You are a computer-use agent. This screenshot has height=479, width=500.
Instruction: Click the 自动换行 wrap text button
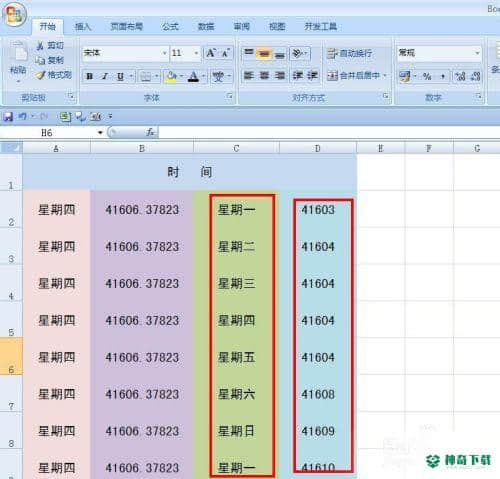349,53
